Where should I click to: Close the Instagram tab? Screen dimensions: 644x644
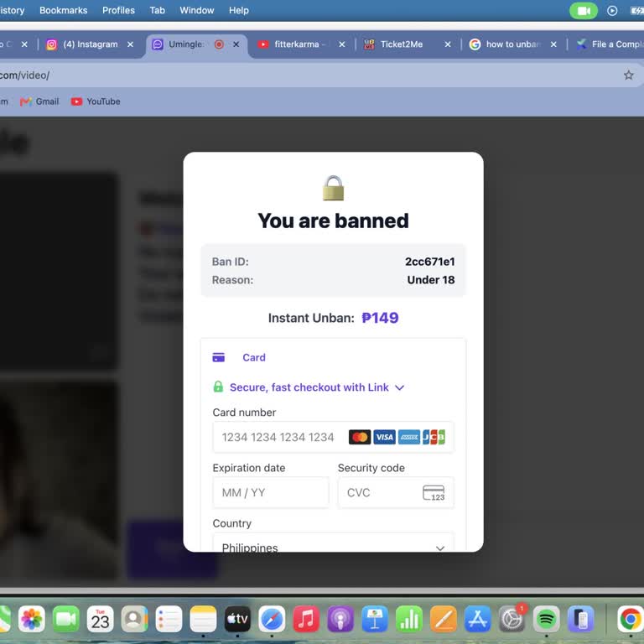(x=130, y=44)
